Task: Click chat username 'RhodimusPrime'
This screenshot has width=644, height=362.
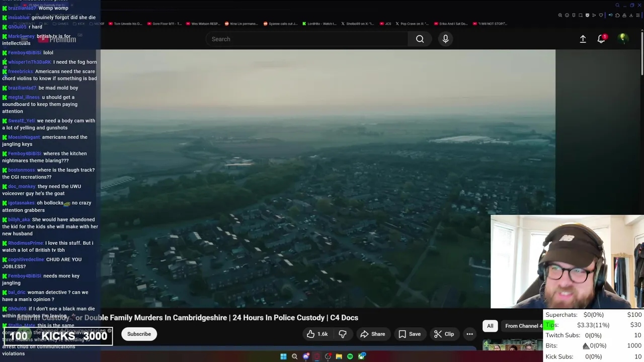Action: click(26, 243)
